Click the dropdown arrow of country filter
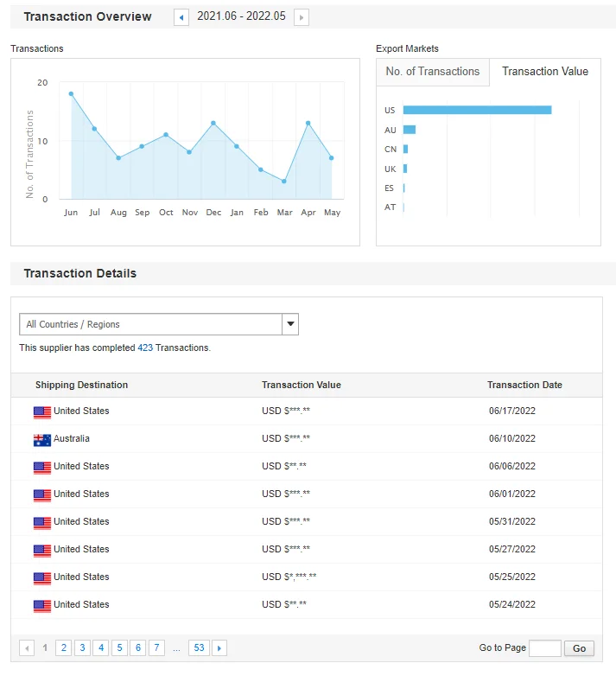 (x=290, y=324)
